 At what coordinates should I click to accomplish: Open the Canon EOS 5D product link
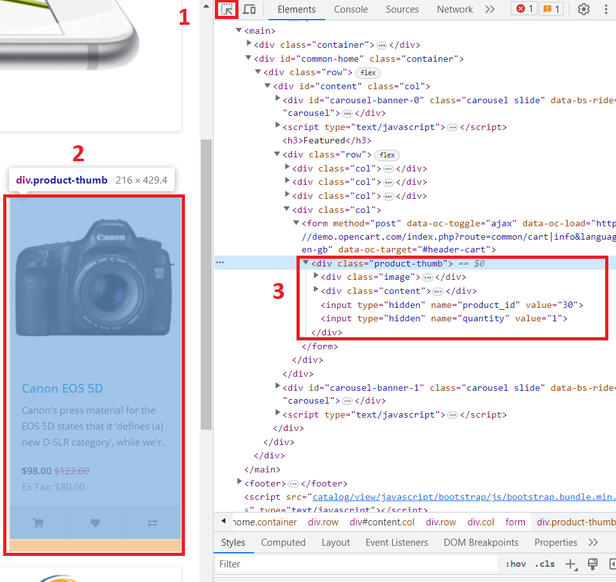point(62,388)
